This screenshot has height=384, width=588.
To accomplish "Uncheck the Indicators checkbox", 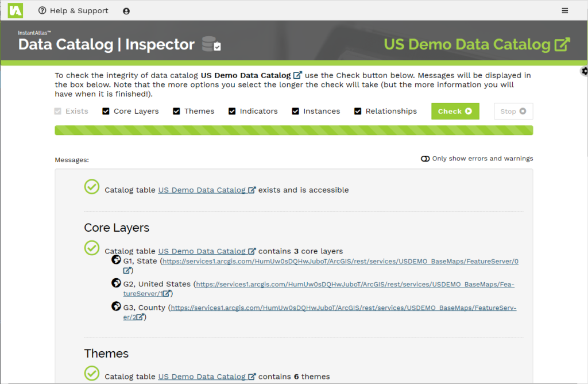I will pyautogui.click(x=232, y=111).
